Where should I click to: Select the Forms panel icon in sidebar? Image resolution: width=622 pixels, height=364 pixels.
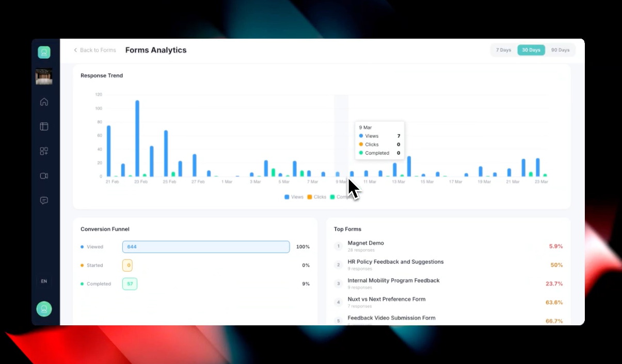click(44, 126)
